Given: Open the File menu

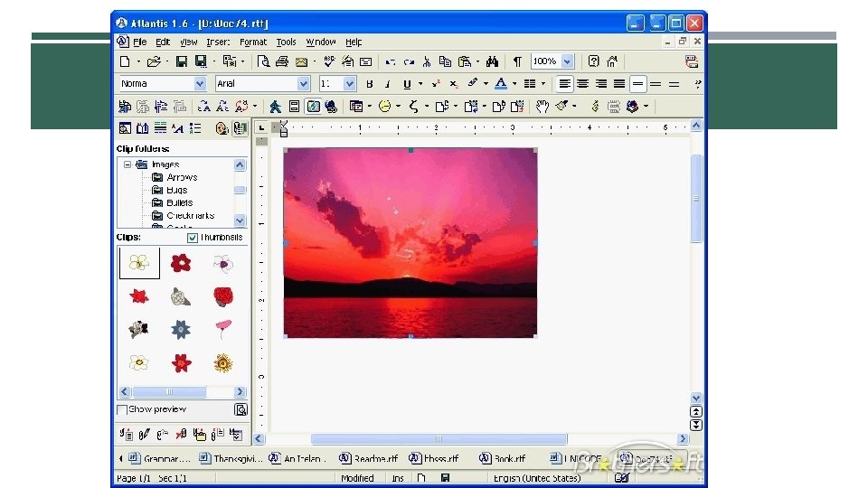Looking at the screenshot, I should (140, 42).
